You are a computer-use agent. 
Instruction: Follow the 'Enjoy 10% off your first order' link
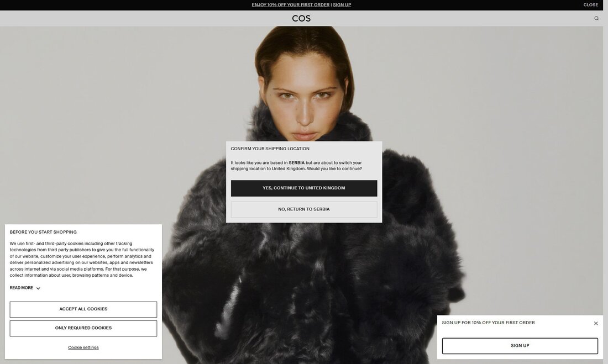pyautogui.click(x=290, y=5)
